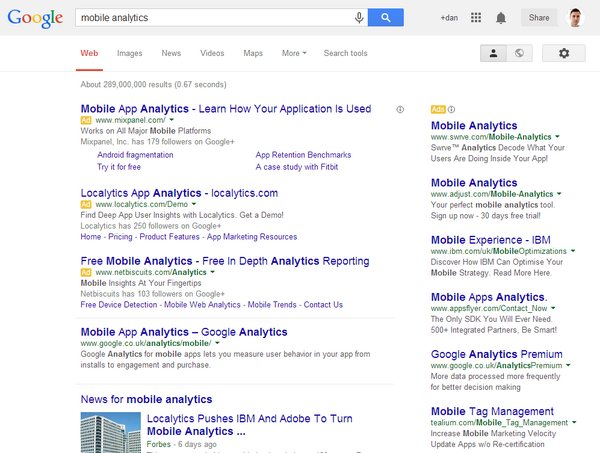The height and width of the screenshot is (453, 600).
Task: Click info icon next to sidebar Ads label
Action: click(452, 109)
